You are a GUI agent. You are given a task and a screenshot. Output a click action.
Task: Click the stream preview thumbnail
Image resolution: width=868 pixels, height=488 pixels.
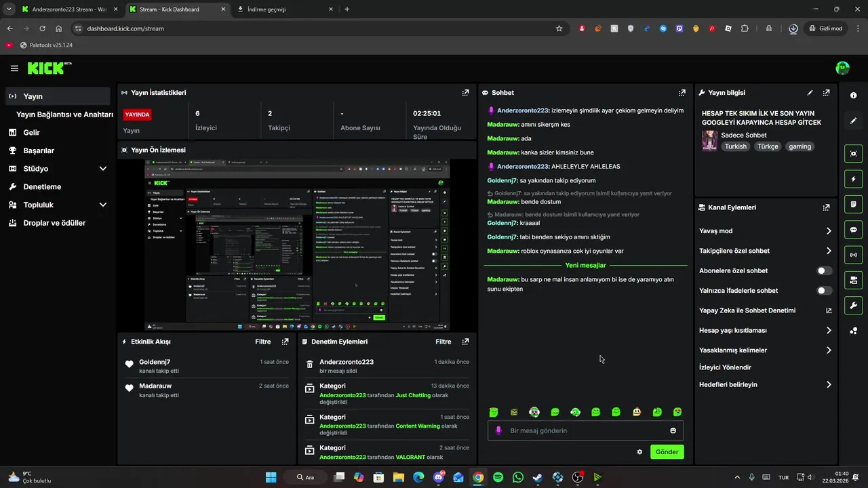[297, 245]
